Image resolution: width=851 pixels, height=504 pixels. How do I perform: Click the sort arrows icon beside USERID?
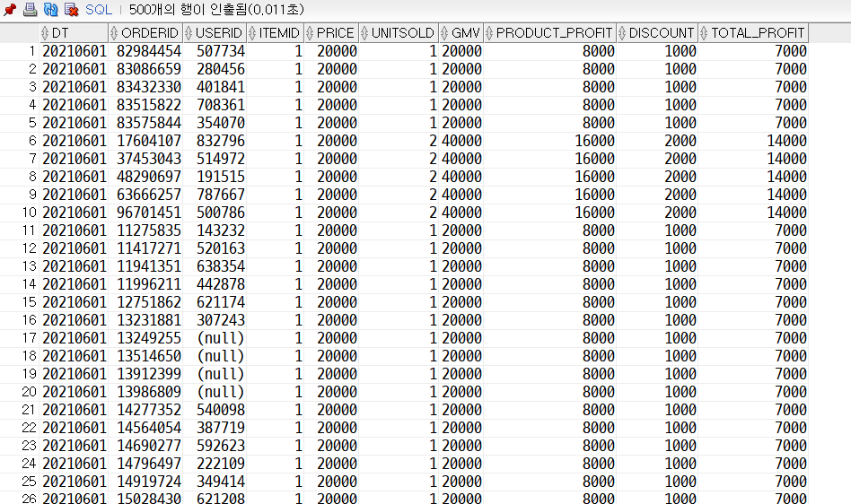tap(189, 33)
